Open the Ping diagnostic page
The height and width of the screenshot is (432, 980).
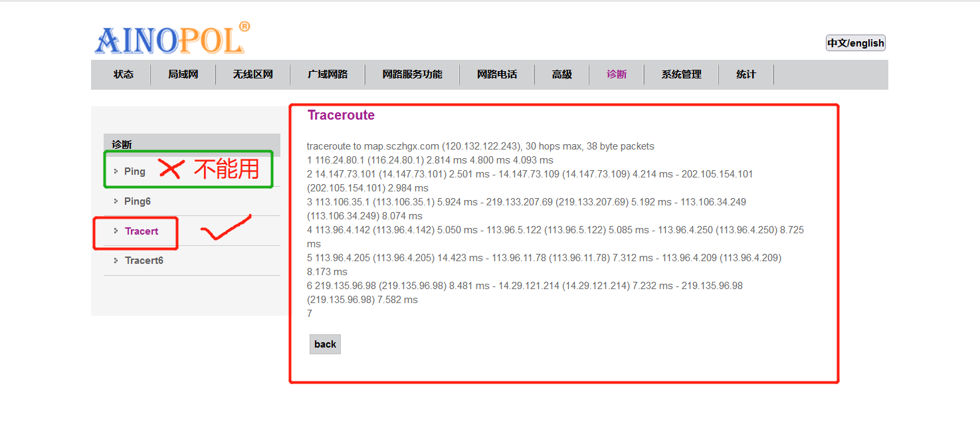pos(134,171)
